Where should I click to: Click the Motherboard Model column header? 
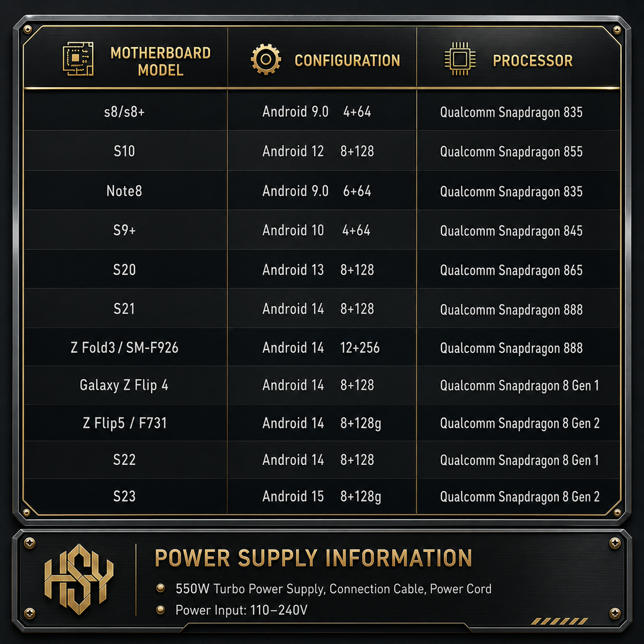point(160,61)
